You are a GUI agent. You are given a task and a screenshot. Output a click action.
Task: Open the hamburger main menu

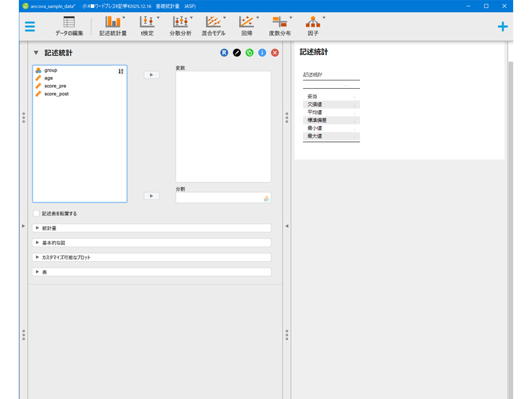[29, 27]
